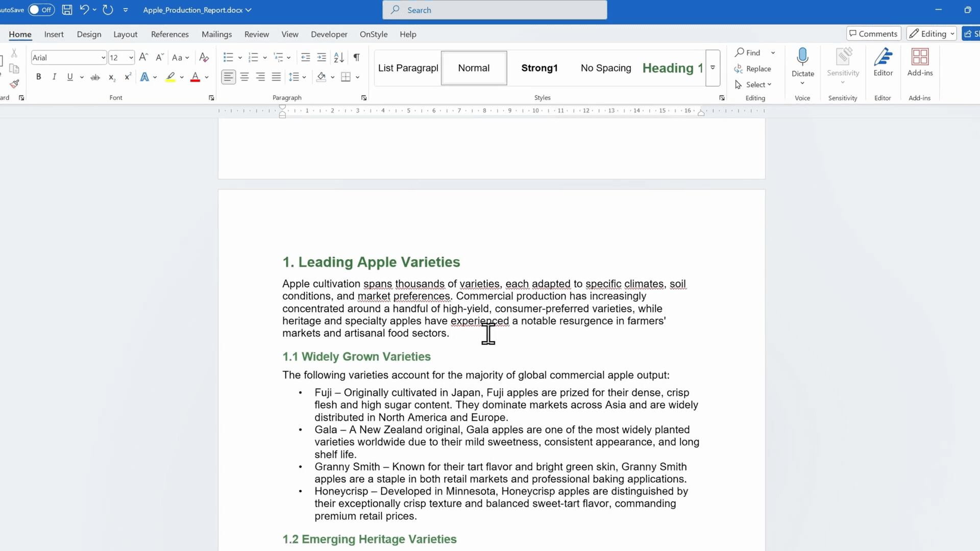
Task: Apply the Strong1 style
Action: 540,68
